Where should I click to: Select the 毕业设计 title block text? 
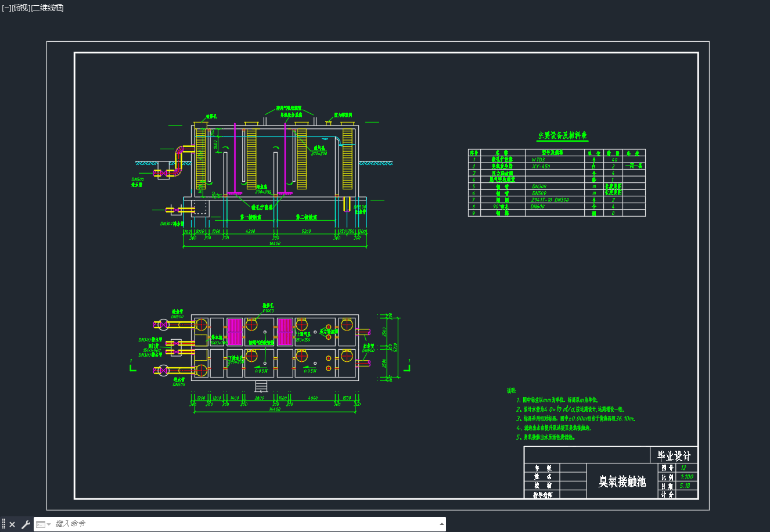(x=674, y=456)
